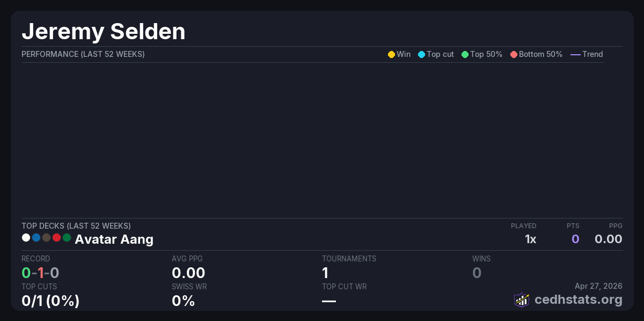The height and width of the screenshot is (321, 644).
Task: Click the green mana symbol
Action: 67,237
